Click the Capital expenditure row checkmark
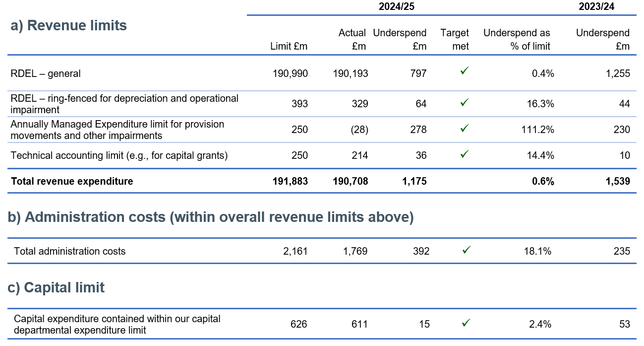Screen dimensions: 644x346 pos(466,323)
